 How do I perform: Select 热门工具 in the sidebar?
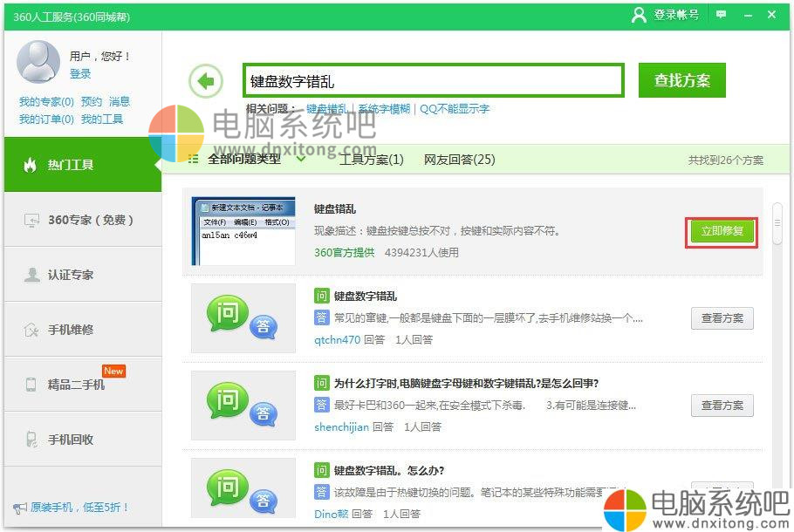pyautogui.click(x=83, y=165)
